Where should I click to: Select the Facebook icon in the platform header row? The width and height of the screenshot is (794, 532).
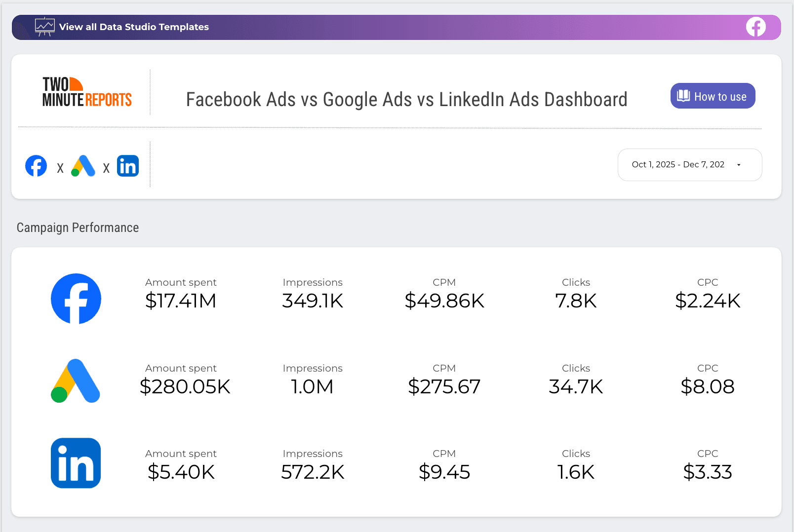tap(36, 166)
